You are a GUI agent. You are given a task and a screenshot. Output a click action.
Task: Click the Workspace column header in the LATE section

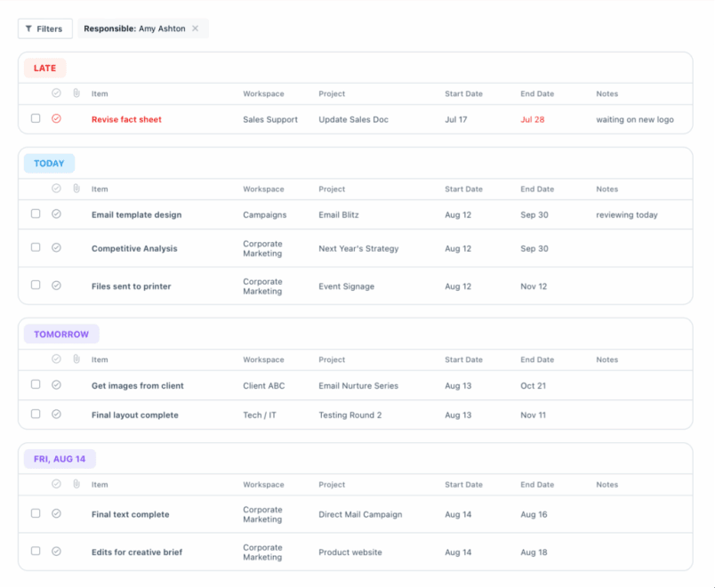point(260,93)
